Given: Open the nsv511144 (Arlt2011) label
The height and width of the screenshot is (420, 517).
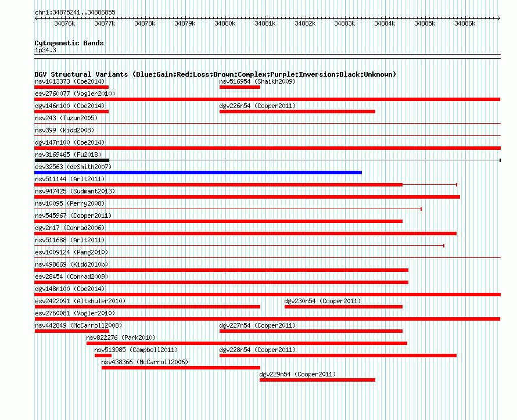Looking at the screenshot, I should click(70, 179).
